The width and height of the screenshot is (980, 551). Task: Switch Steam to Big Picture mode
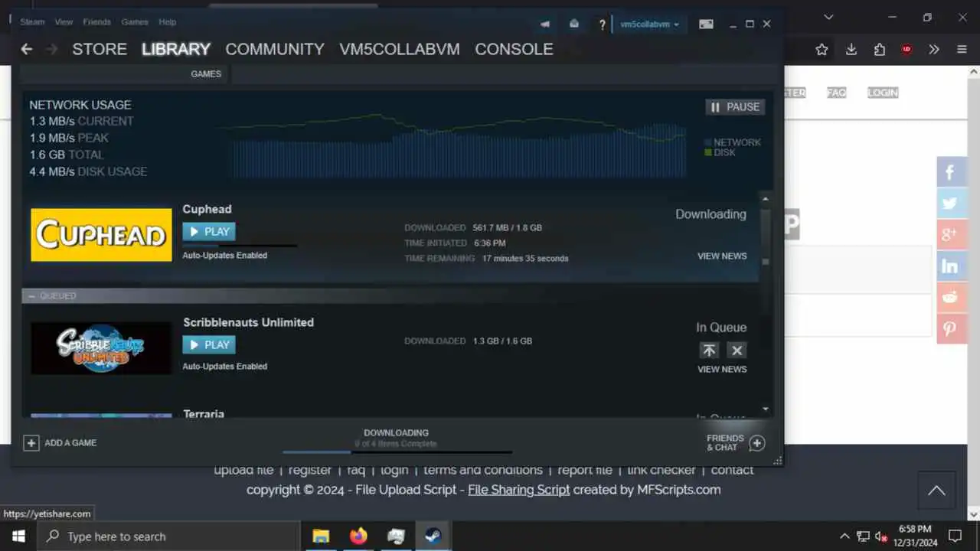pos(706,24)
